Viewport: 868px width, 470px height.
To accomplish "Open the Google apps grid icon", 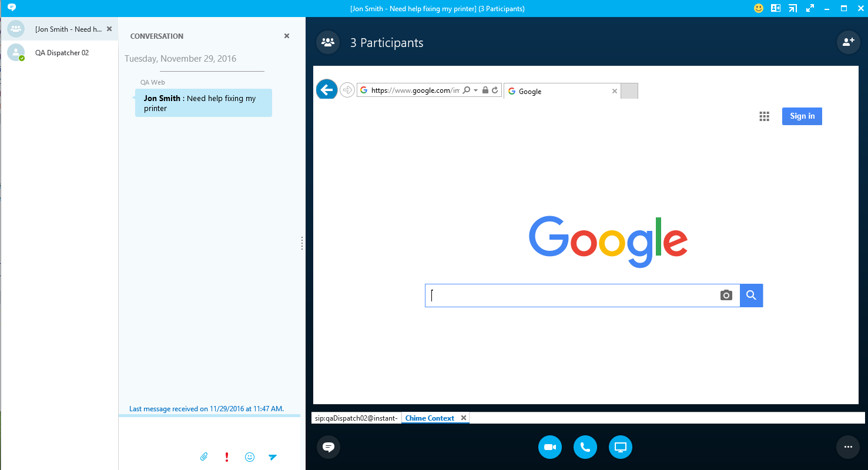I will point(764,116).
